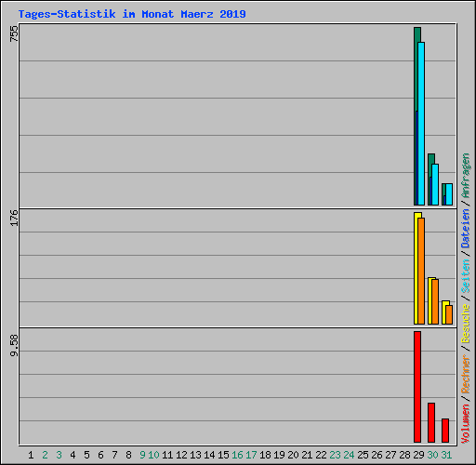Click the red Volumen bar for day 31
Image resolution: width=476 pixels, height=465 pixels.
(x=445, y=431)
